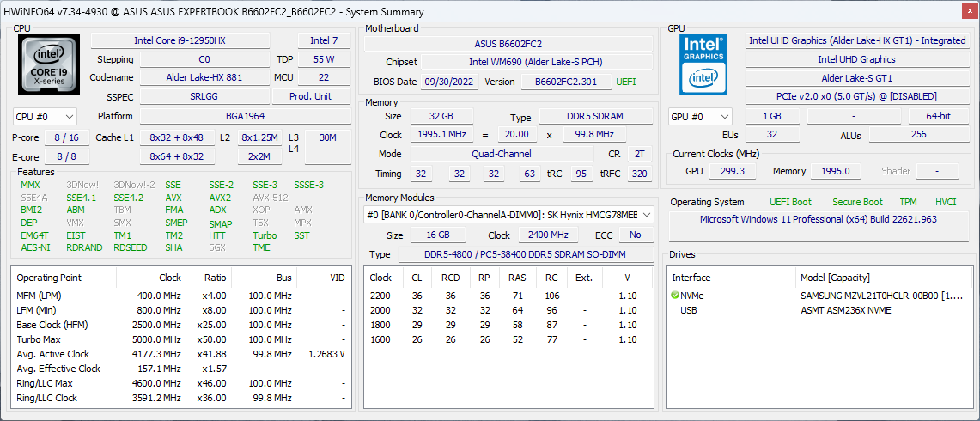
Task: Click the DDR5-4800 module type field
Action: [526, 254]
